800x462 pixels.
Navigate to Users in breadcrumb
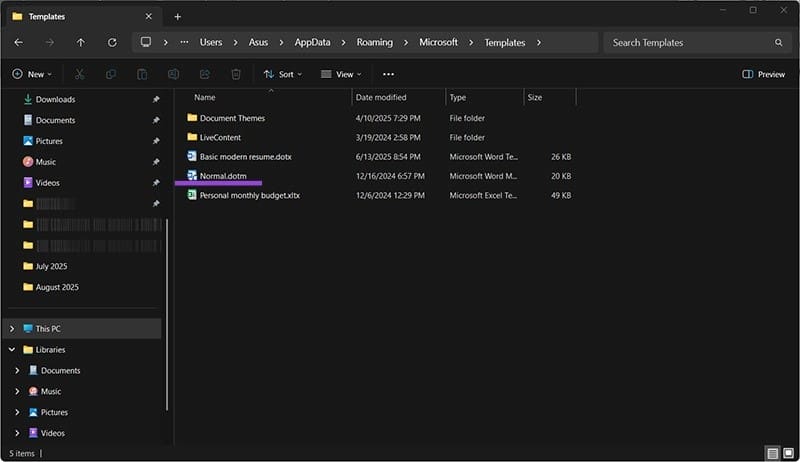(x=211, y=42)
